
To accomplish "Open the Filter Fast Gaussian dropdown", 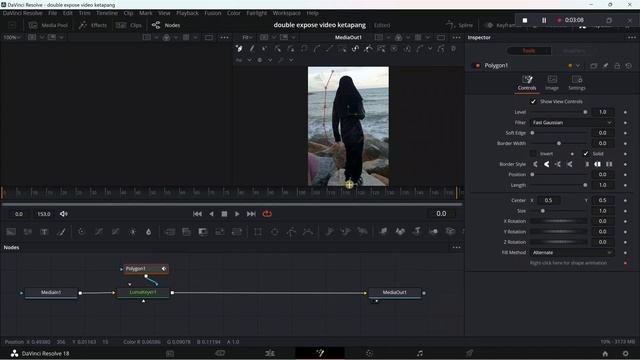I will pyautogui.click(x=572, y=122).
